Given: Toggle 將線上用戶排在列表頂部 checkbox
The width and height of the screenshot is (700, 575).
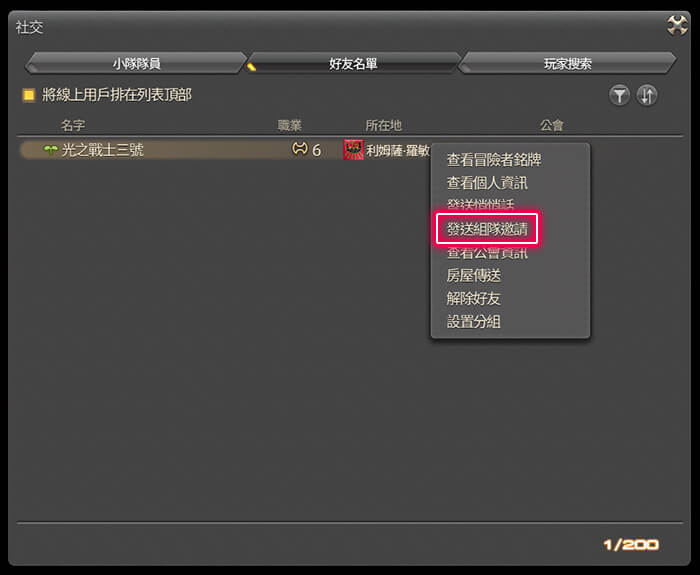Looking at the screenshot, I should [29, 95].
